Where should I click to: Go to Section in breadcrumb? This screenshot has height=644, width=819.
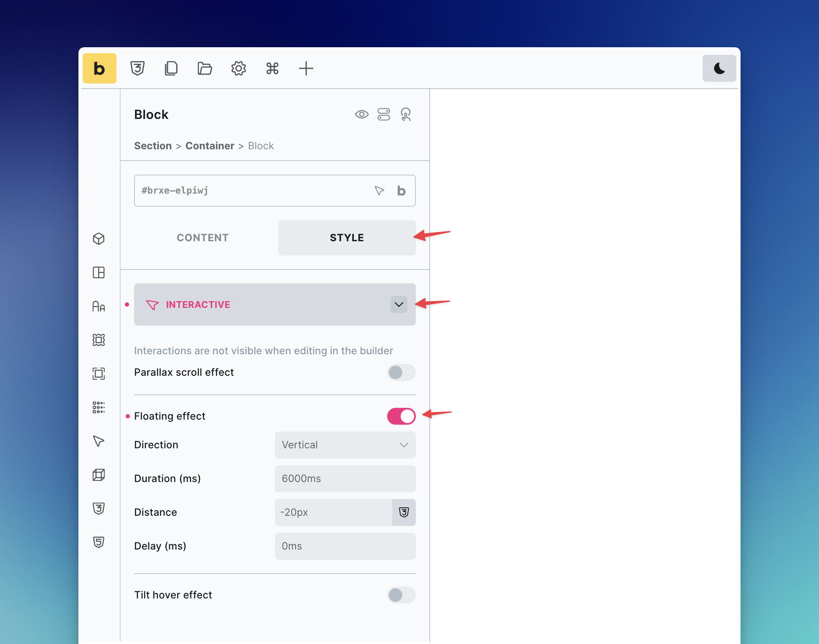pyautogui.click(x=153, y=146)
